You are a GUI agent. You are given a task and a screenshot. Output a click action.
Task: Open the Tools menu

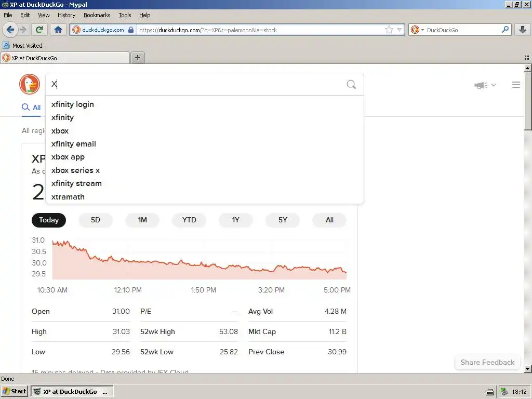(125, 15)
